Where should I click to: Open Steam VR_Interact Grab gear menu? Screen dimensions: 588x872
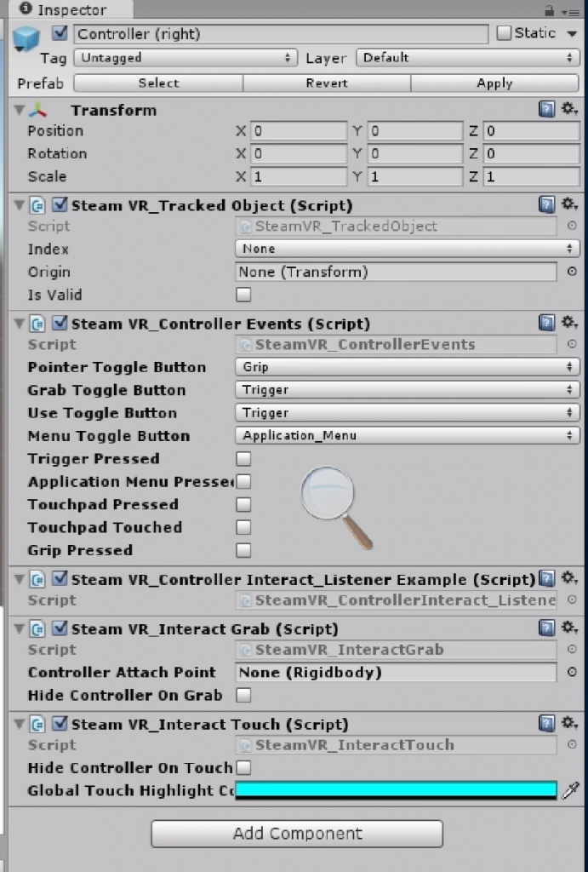[x=569, y=628]
